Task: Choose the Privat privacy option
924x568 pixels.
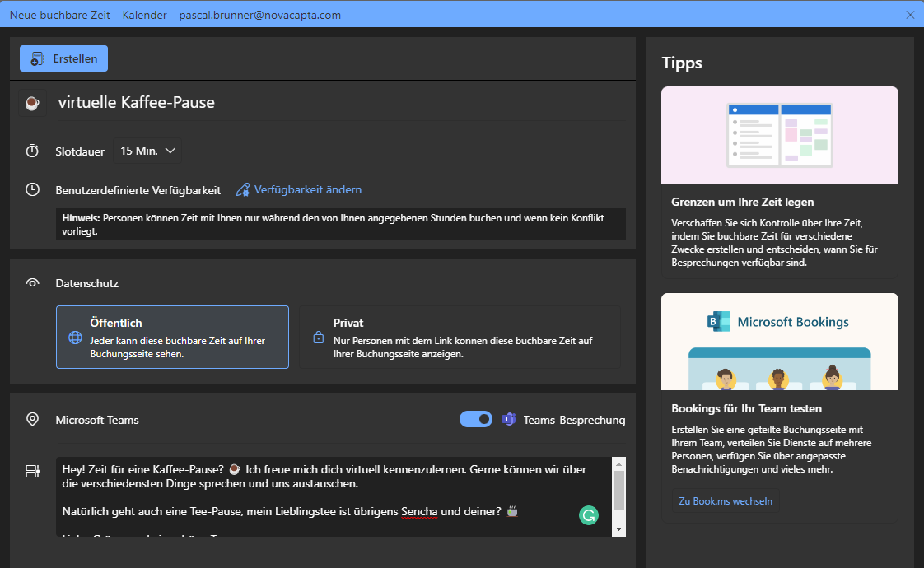Action: (459, 338)
